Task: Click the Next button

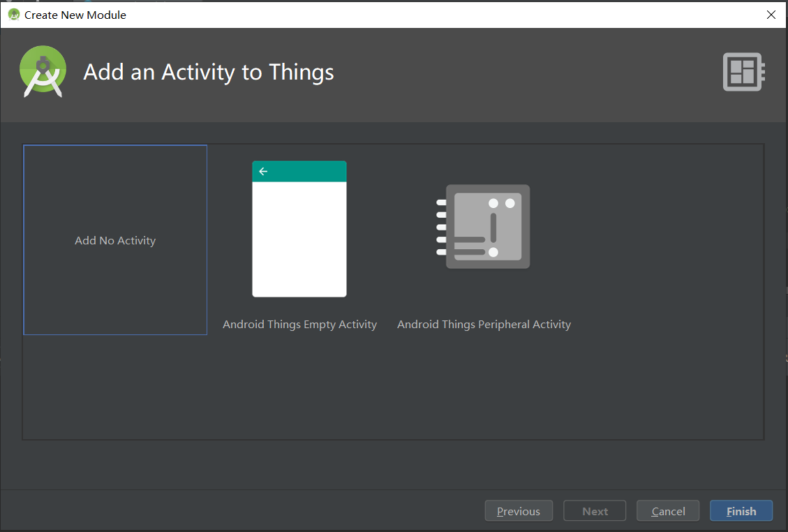Action: [595, 511]
